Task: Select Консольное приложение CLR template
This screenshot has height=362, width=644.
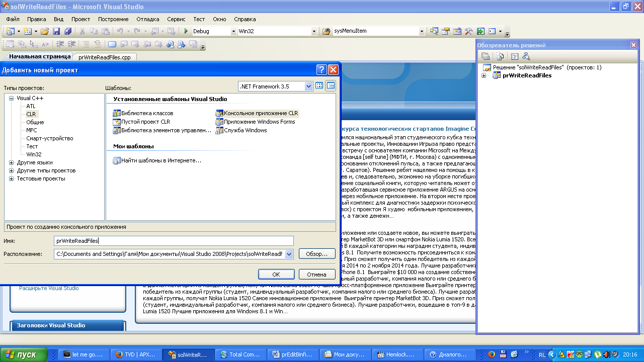Action: 257,113
